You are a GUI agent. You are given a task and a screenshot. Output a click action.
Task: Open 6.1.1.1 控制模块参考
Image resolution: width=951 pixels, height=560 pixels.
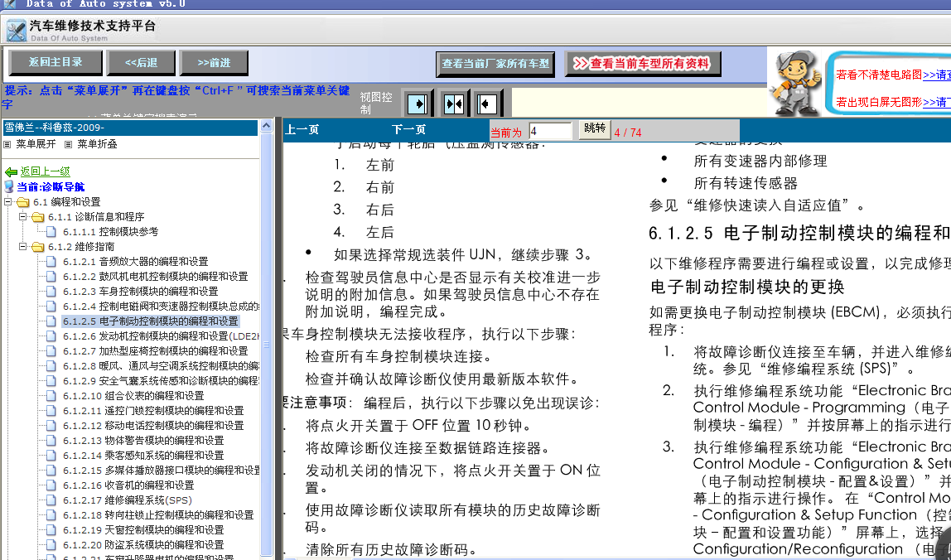(110, 232)
